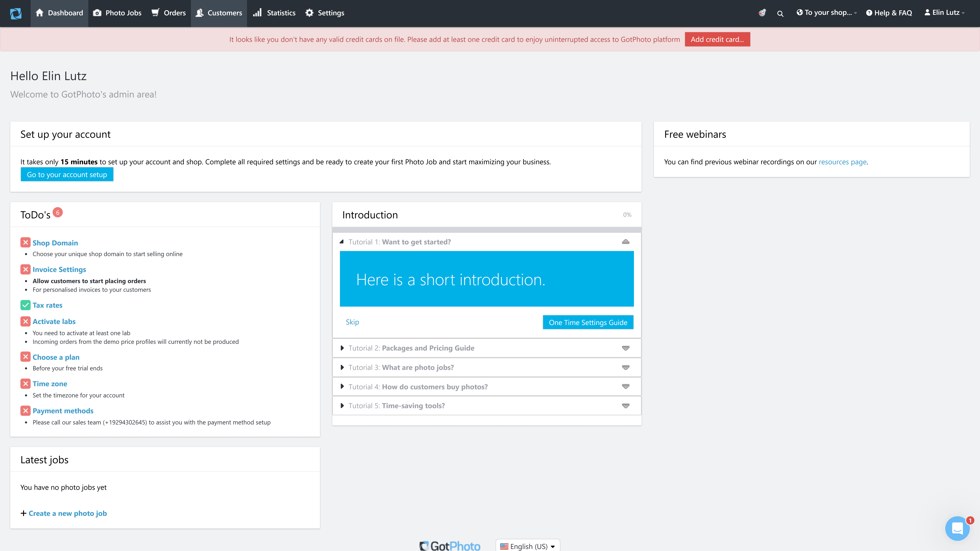Open the Choose a plan link
This screenshot has height=551, width=980.
(x=56, y=357)
